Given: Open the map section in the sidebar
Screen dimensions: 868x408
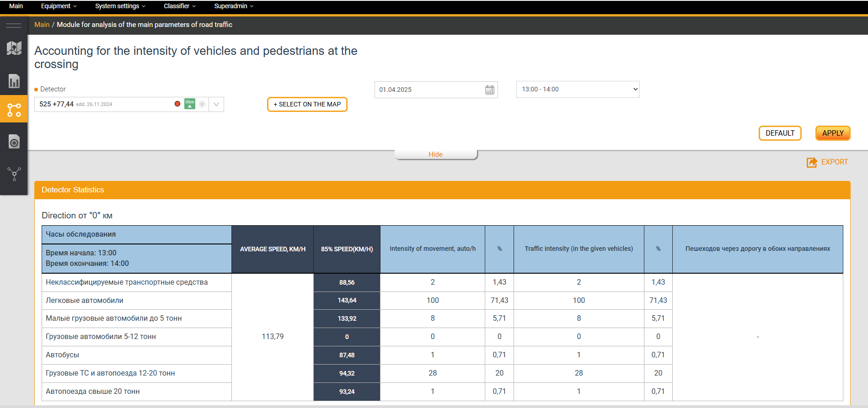Looking at the screenshot, I should click(14, 48).
